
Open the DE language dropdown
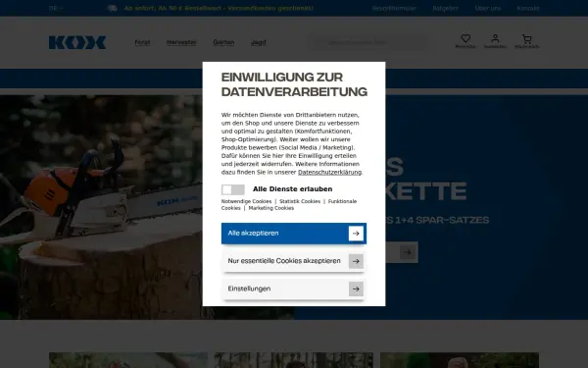tap(56, 8)
